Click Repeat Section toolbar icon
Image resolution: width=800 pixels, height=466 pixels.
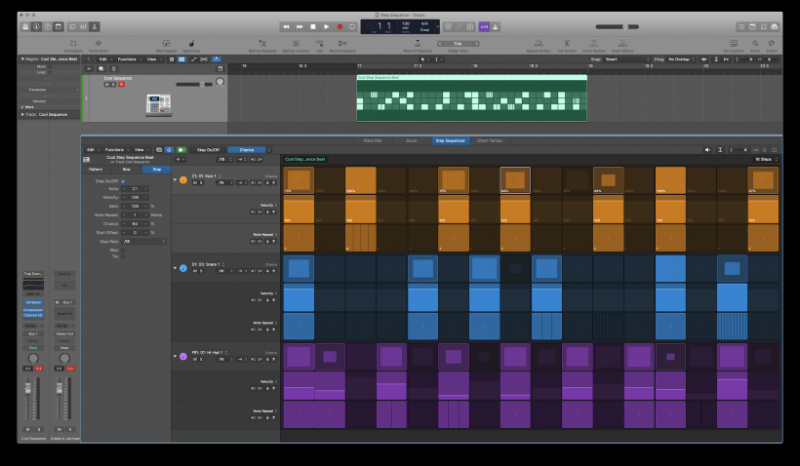(x=538, y=45)
